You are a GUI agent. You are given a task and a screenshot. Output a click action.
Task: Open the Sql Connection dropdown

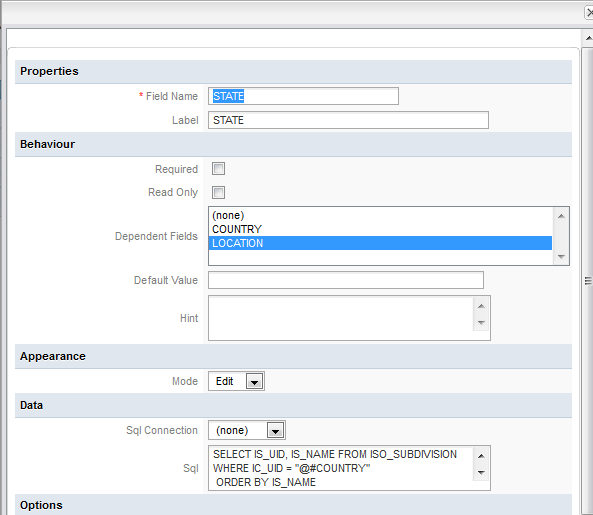point(275,431)
